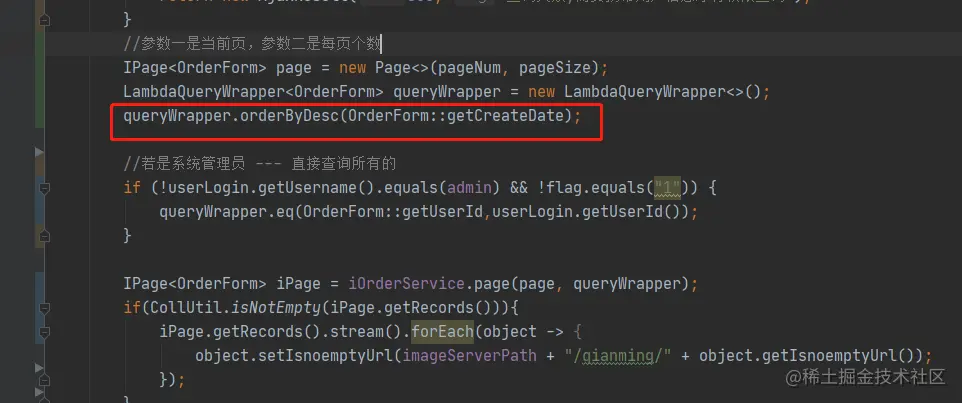Click the highlighted "1" string literal
The height and width of the screenshot is (403, 962).
(x=668, y=188)
